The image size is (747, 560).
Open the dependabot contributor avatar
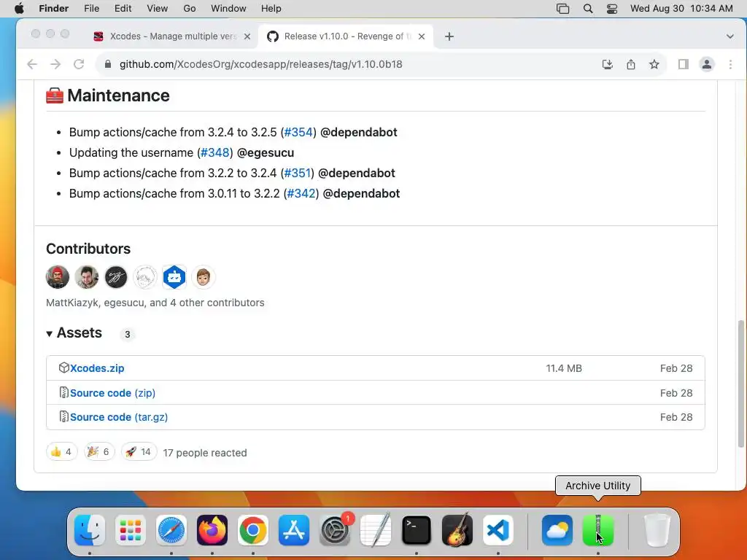click(174, 277)
